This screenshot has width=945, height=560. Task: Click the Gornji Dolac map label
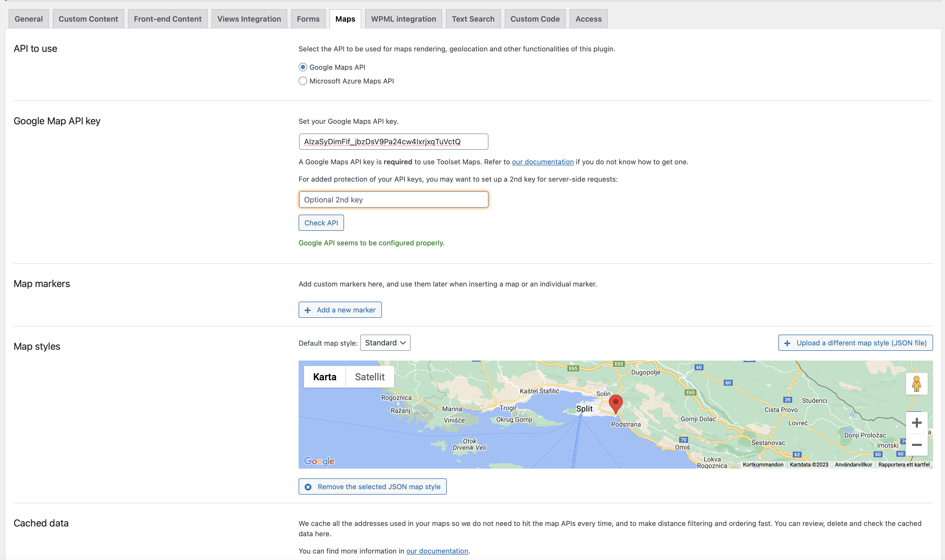click(x=698, y=419)
